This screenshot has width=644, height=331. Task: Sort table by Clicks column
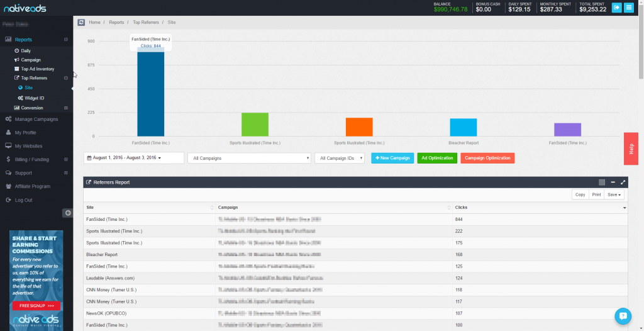click(540, 208)
